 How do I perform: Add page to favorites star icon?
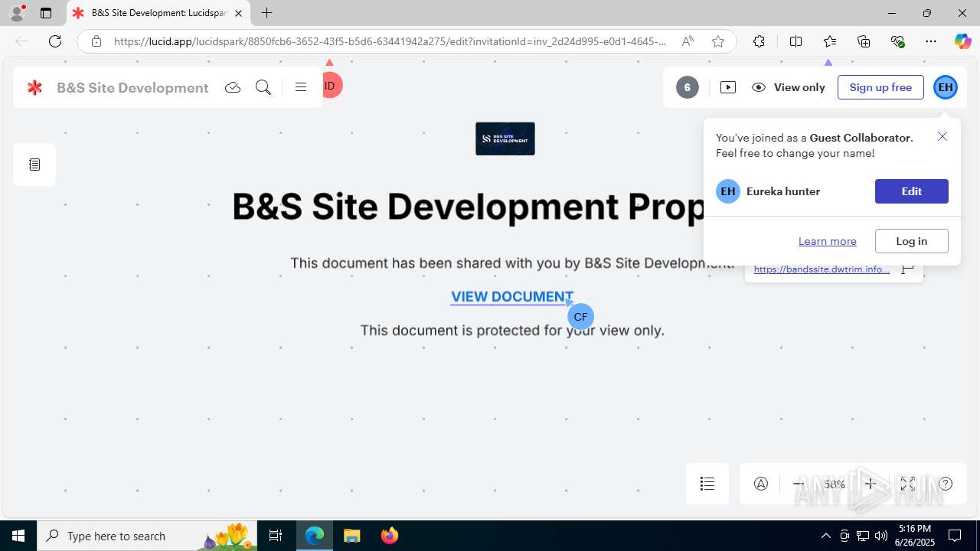(718, 41)
